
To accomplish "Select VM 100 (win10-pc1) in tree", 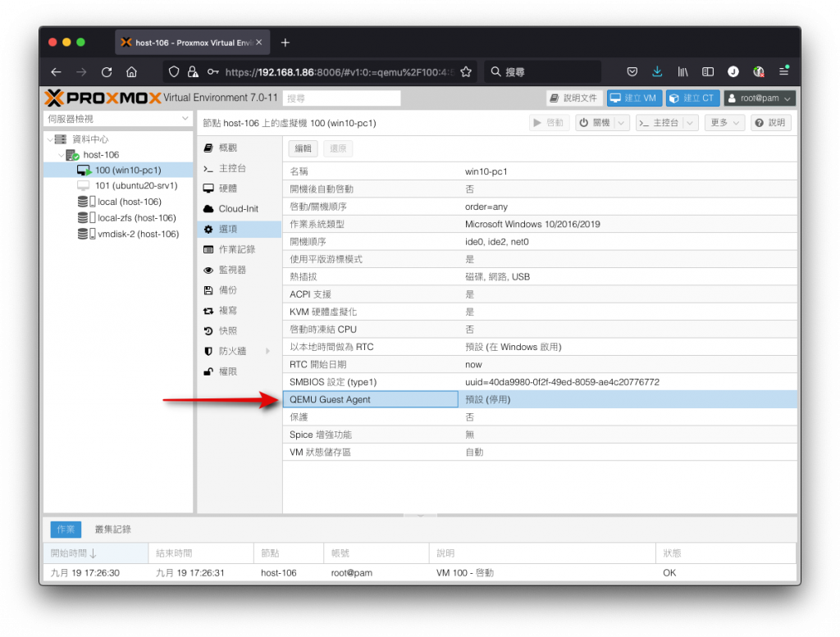I will tap(118, 171).
